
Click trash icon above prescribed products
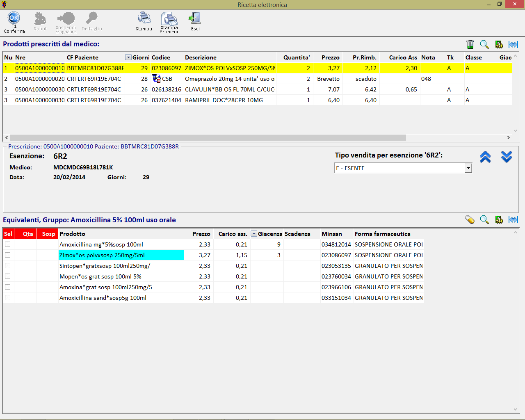470,44
